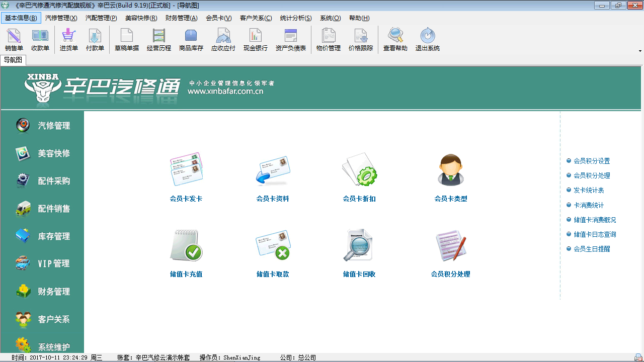Select 客户关系 in the left sidebar
Viewport: 644px width, 362px height.
[42, 319]
